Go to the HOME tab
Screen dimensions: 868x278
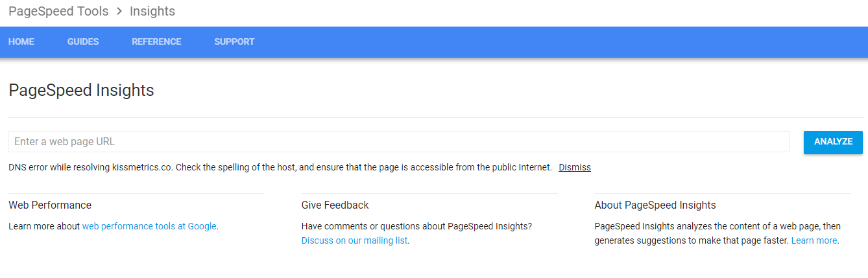coord(21,41)
